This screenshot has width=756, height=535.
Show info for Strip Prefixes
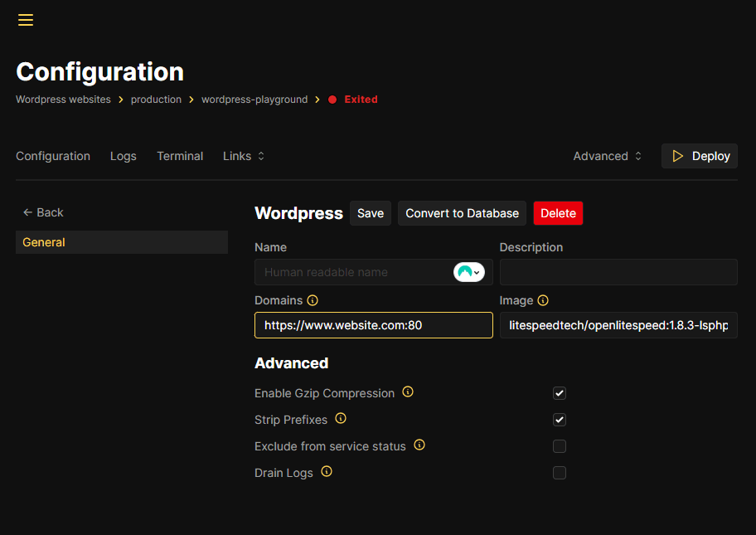[341, 418]
